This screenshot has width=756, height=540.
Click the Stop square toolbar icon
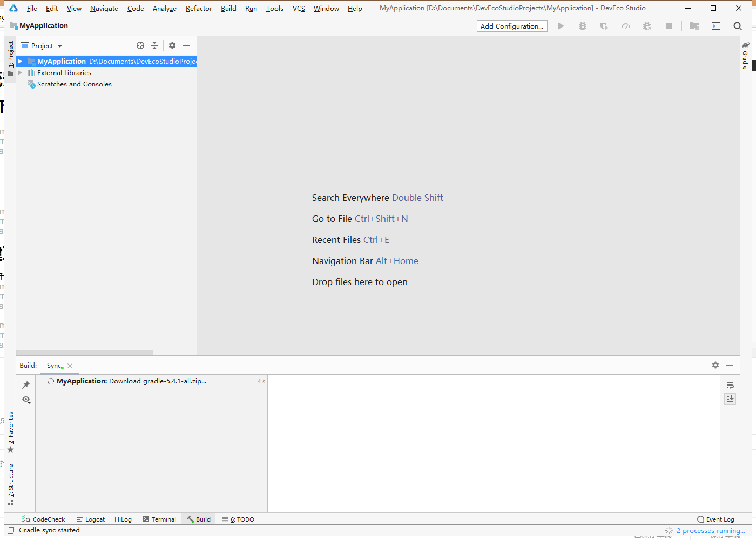pyautogui.click(x=669, y=26)
